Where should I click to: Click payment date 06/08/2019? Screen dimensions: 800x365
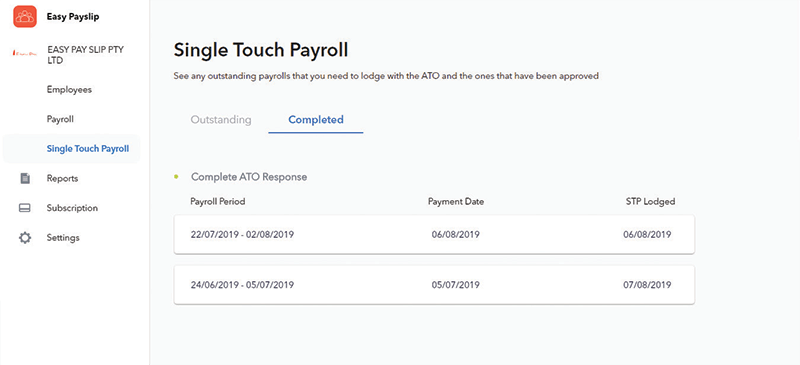(456, 235)
